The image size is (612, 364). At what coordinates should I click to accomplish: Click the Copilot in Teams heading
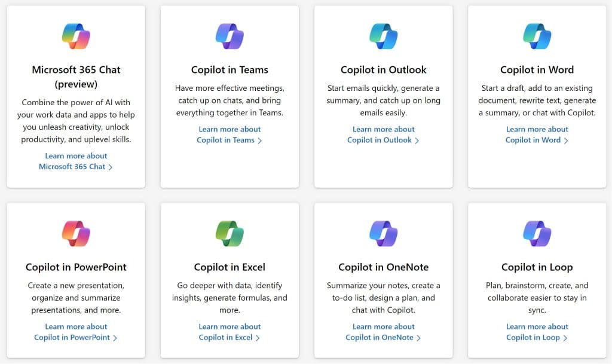tap(229, 70)
